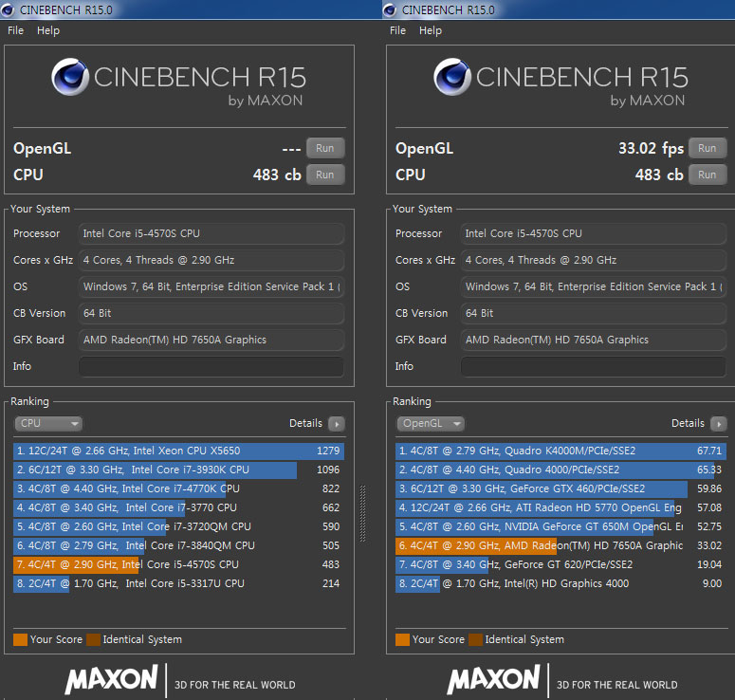735x700 pixels.
Task: Select highlighted Radeon HD 7650A ranking row
Action: tap(560, 545)
